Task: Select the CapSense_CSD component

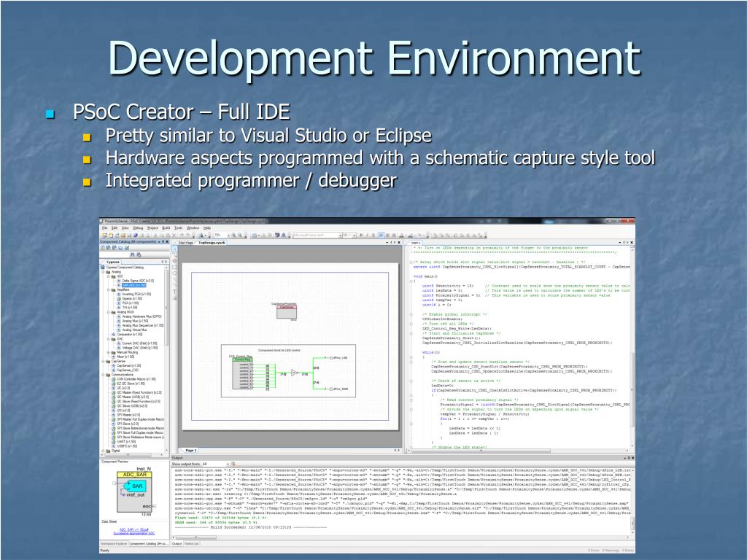Action: [x=128, y=370]
